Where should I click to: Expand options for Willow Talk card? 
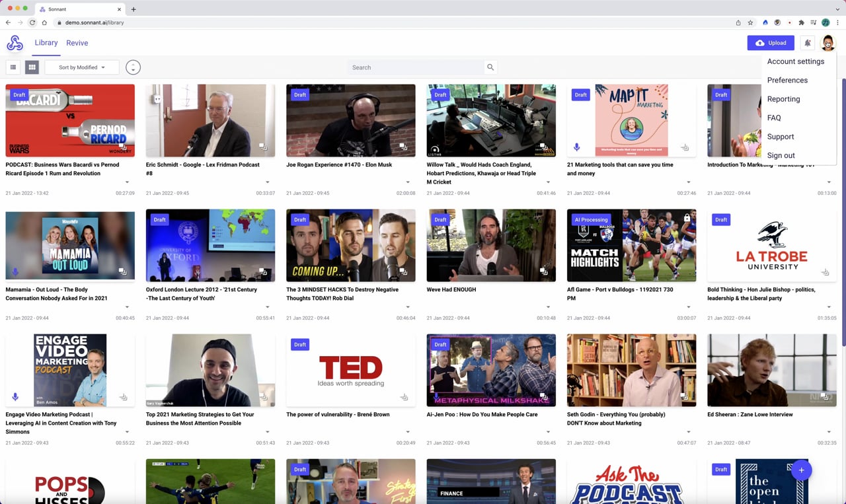coord(548,182)
